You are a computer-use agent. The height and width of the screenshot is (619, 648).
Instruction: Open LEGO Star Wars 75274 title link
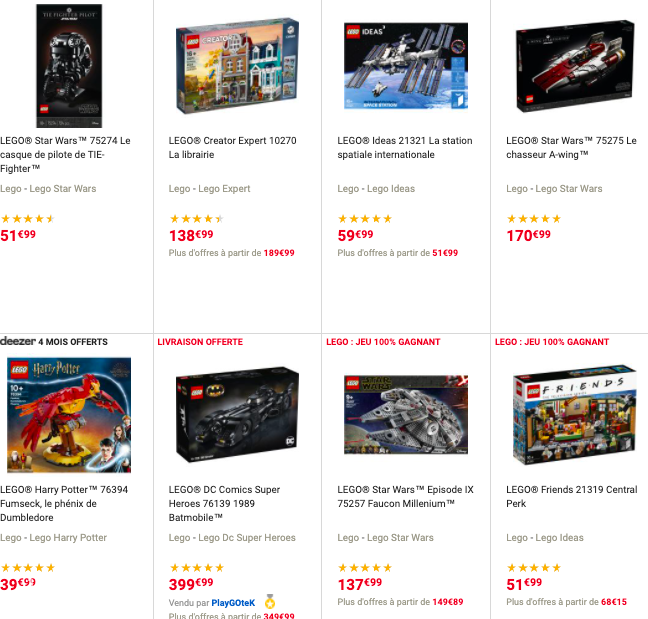(65, 155)
